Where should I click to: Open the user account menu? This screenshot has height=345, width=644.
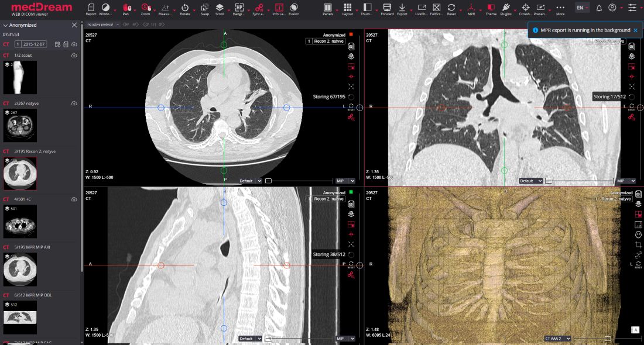(612, 8)
